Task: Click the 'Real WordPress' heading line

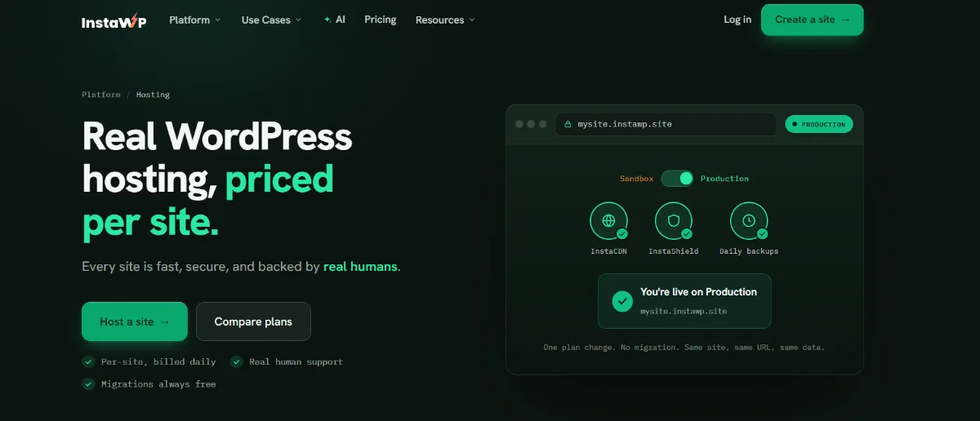Action: pos(217,136)
